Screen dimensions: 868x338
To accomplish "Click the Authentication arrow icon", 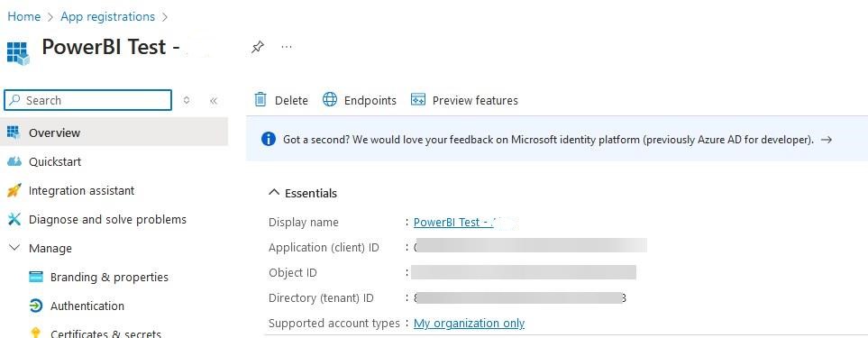I will (35, 306).
